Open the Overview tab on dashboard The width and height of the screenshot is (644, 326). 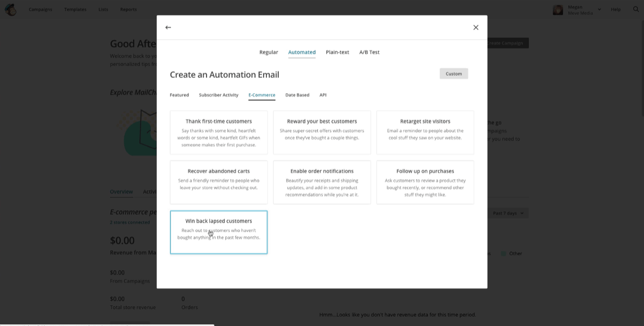121,192
